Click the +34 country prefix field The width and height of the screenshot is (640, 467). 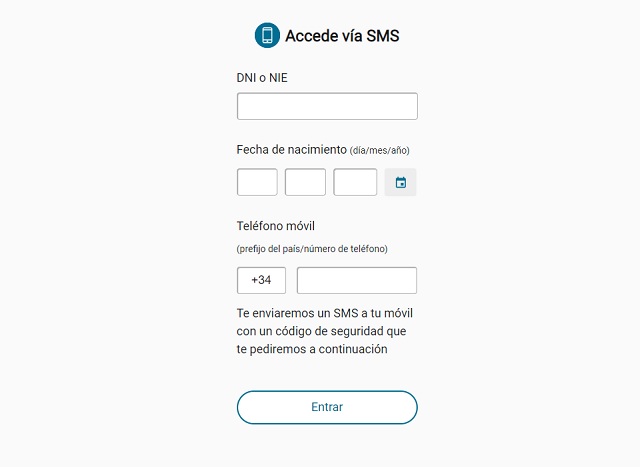(261, 280)
